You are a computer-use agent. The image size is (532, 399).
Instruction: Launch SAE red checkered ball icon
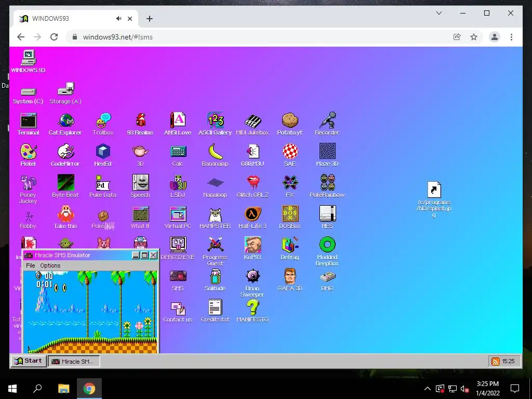[x=290, y=155]
